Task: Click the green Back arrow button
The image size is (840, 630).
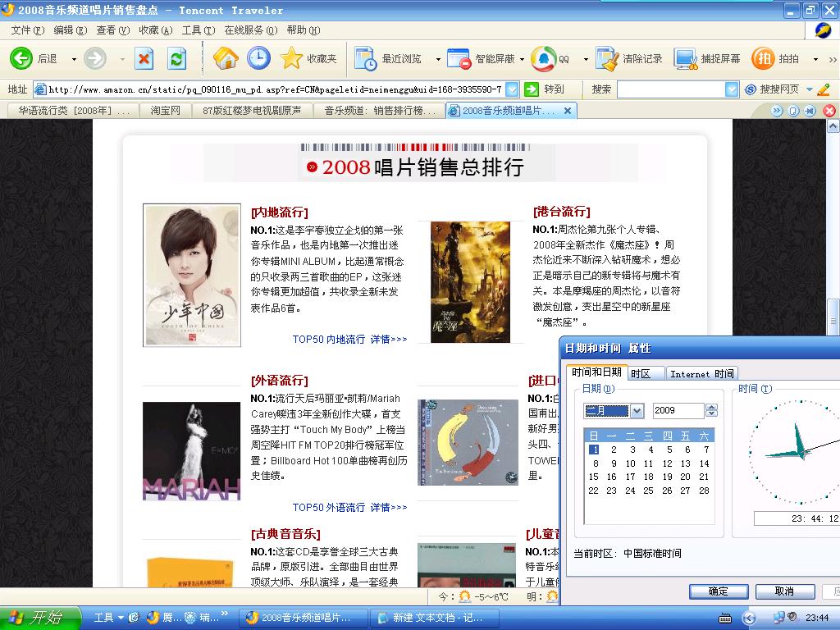Action: pos(21,58)
